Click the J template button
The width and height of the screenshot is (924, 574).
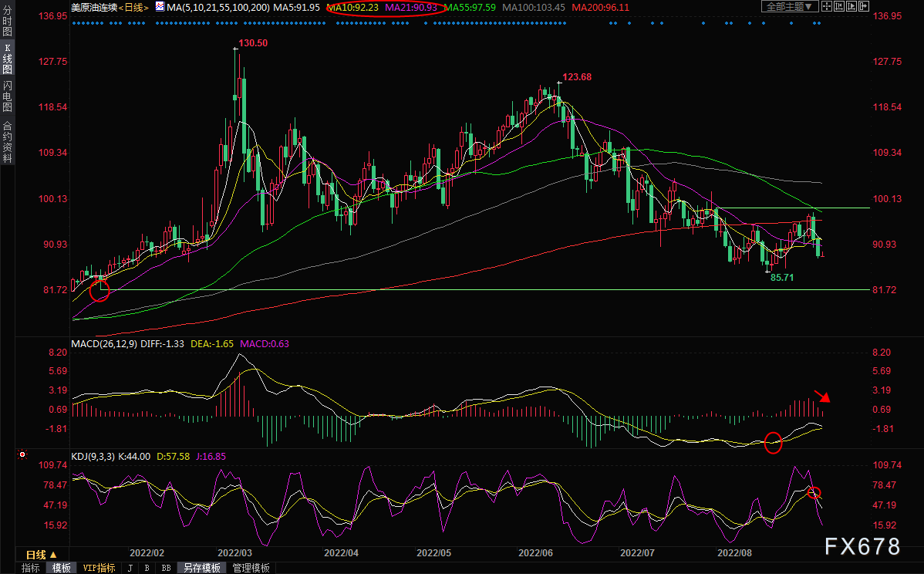click(x=130, y=568)
